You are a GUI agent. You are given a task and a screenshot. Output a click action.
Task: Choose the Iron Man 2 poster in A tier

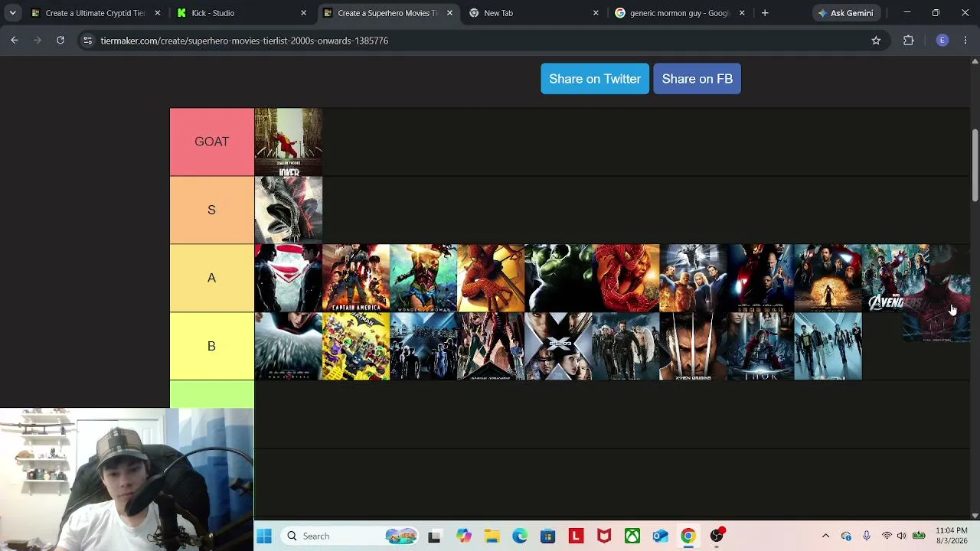[760, 278]
